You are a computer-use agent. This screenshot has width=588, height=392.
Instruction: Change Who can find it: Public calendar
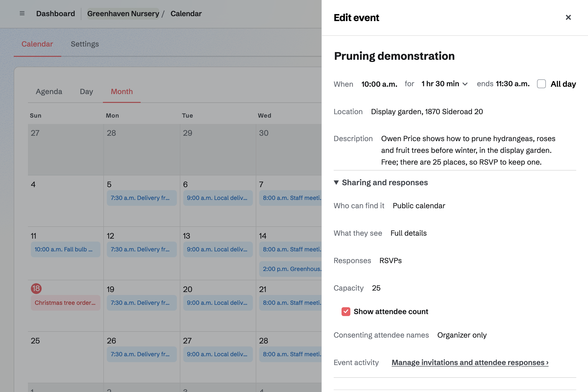point(419,206)
